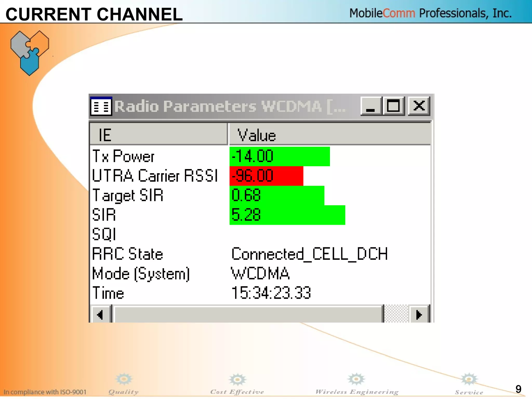Select the RRC State row label
Image resolution: width=532 pixels, height=399 pixels.
click(128, 254)
